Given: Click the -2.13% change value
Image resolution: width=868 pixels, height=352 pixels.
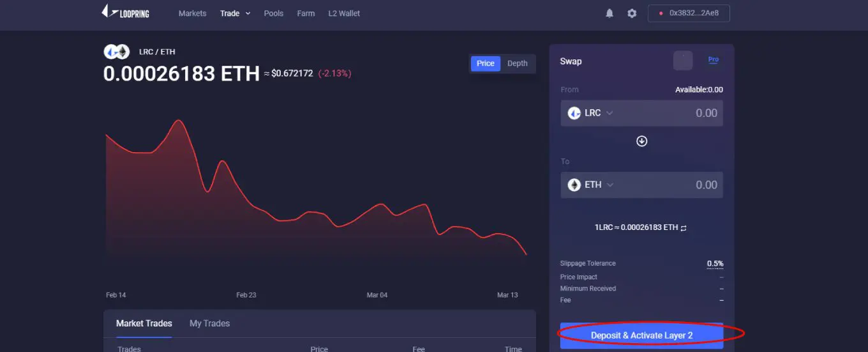Looking at the screenshot, I should coord(334,73).
